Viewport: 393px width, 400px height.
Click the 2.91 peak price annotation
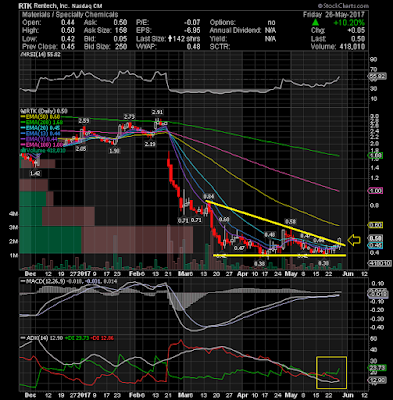click(157, 112)
